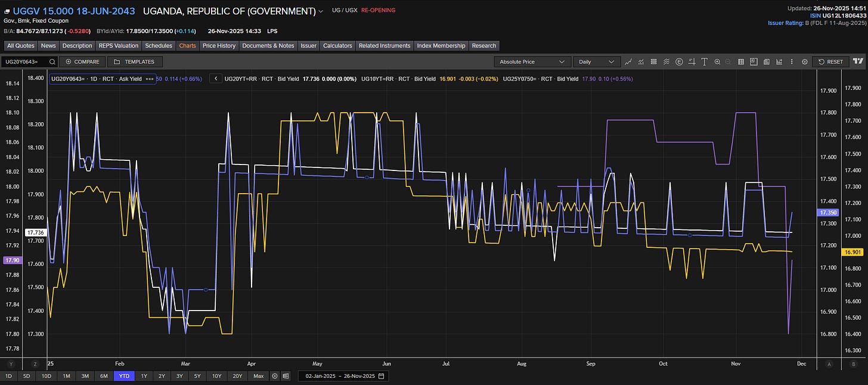Click the zoom in magnifier icon
Viewport: 868px width, 385px height.
[717, 61]
